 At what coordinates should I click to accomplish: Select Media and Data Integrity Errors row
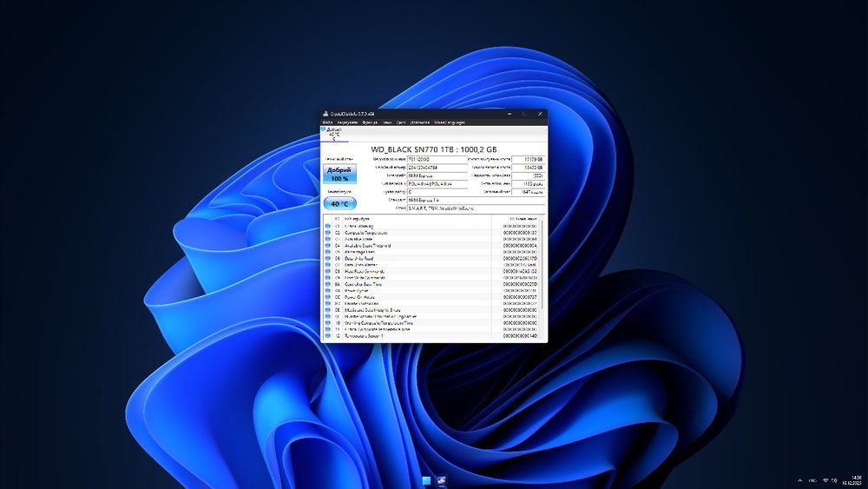pyautogui.click(x=431, y=310)
